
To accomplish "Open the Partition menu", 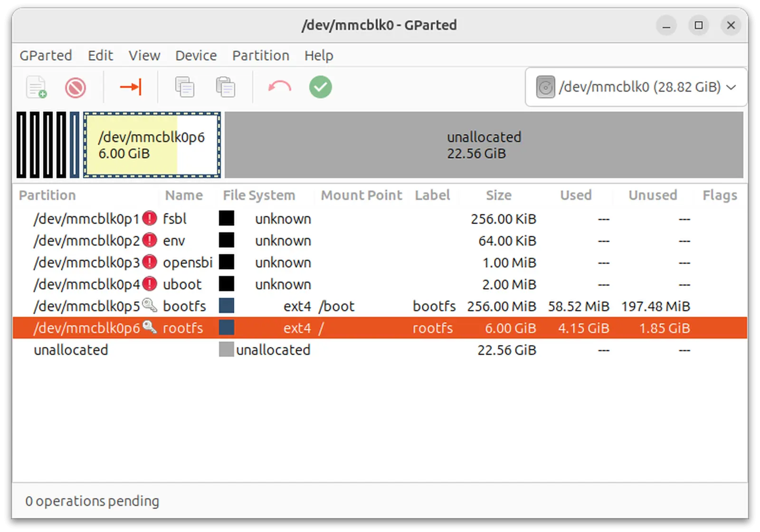I will (261, 56).
